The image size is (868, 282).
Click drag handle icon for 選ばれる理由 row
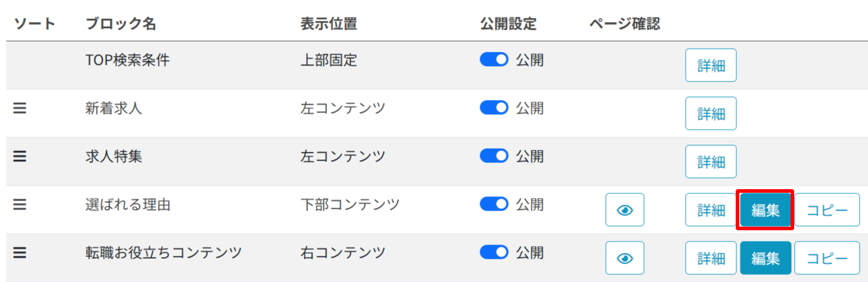click(20, 205)
